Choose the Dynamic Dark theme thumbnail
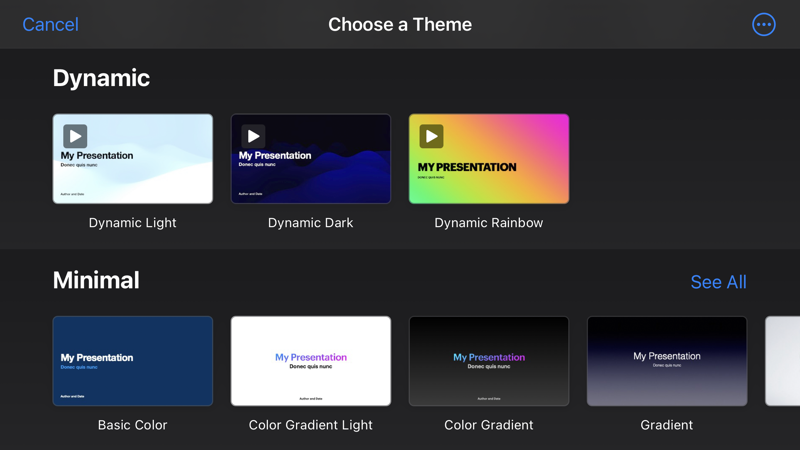This screenshot has width=800, height=450. point(311,159)
